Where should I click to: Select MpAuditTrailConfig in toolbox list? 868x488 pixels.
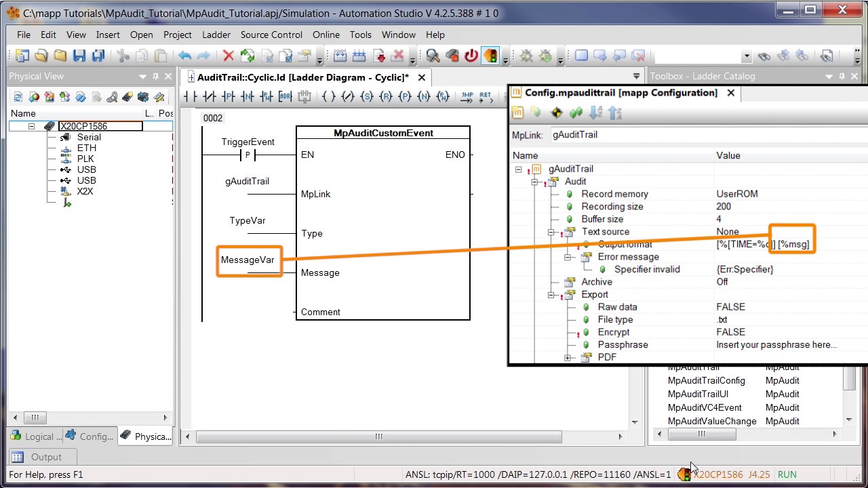(x=707, y=381)
